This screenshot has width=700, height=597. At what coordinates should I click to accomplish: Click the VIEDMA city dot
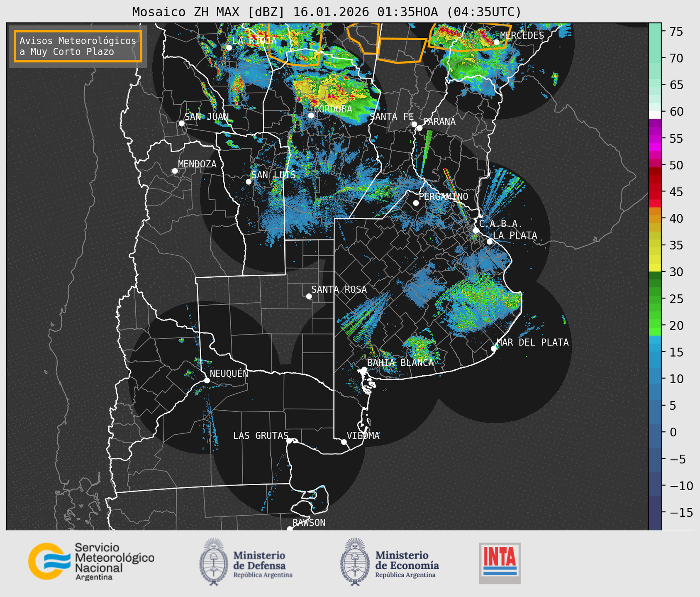(344, 442)
